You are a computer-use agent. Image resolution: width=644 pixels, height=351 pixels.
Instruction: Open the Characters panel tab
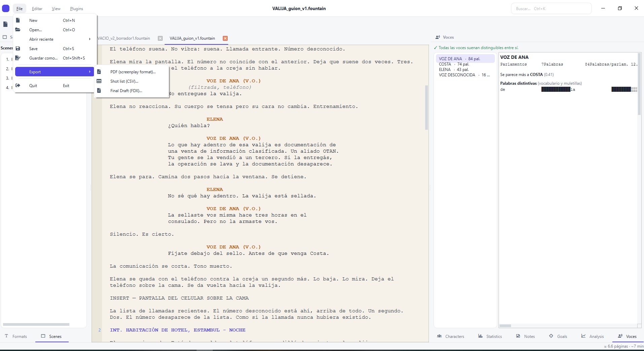coord(450,336)
